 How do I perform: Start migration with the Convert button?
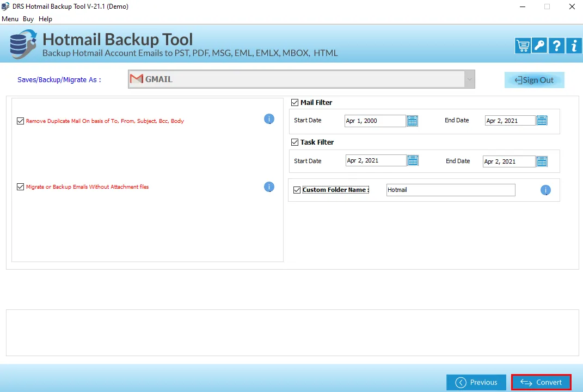click(x=541, y=382)
